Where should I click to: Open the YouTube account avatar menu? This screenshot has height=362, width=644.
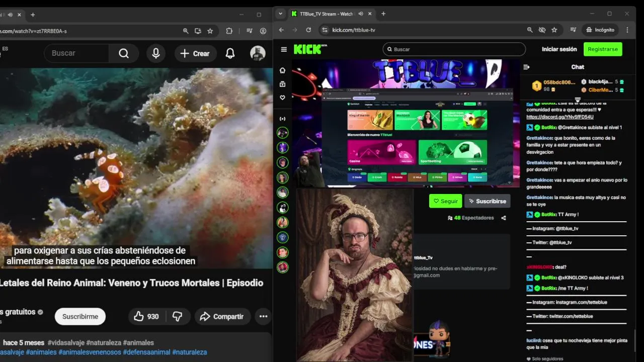[x=258, y=53]
